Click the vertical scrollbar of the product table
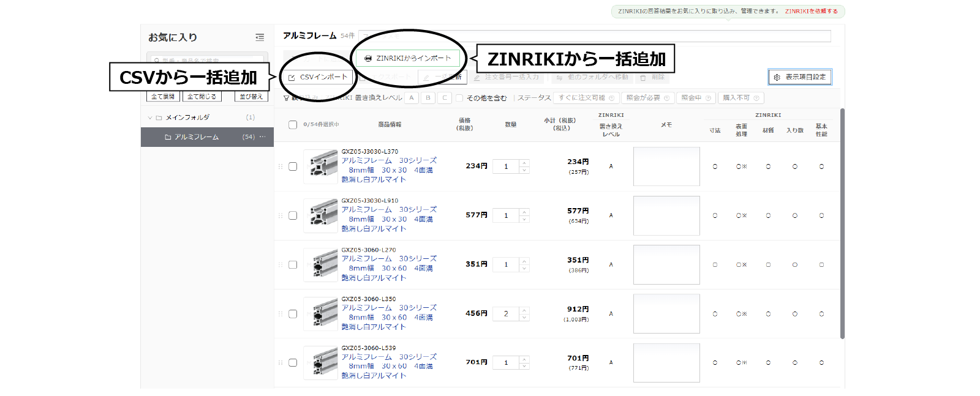Image resolution: width=980 pixels, height=396 pixels. tap(842, 223)
